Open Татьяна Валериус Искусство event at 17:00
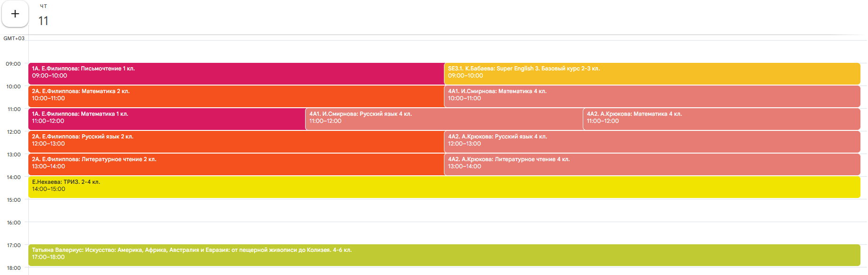The width and height of the screenshot is (868, 275). [x=444, y=255]
